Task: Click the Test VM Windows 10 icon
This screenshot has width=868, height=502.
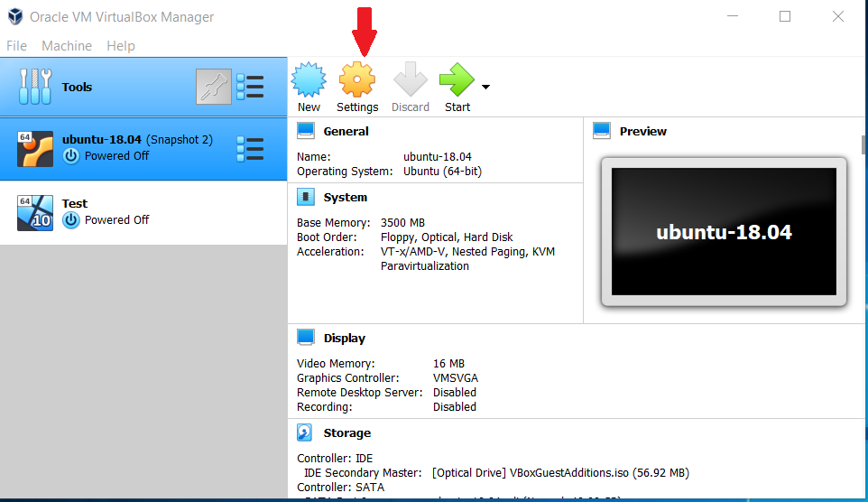Action: 35,213
